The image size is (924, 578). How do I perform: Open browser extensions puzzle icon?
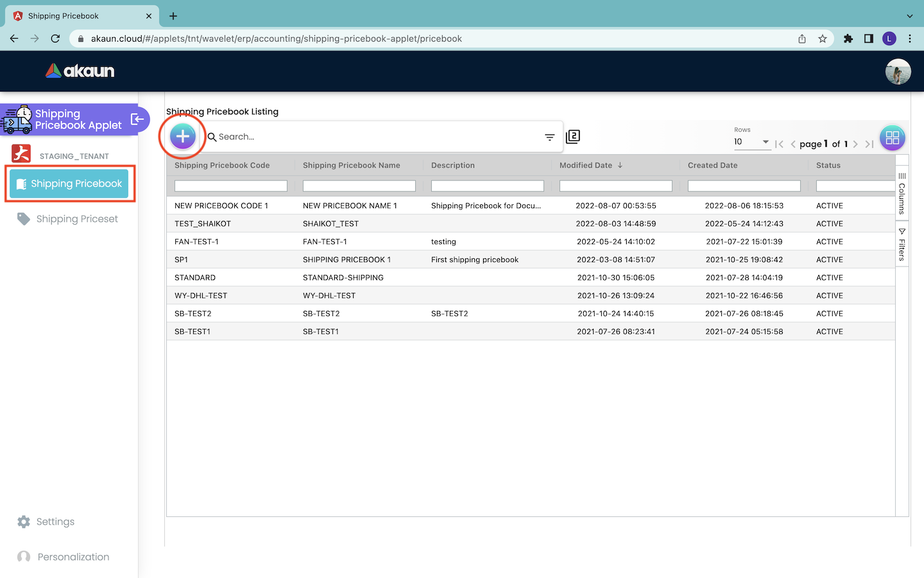848,39
